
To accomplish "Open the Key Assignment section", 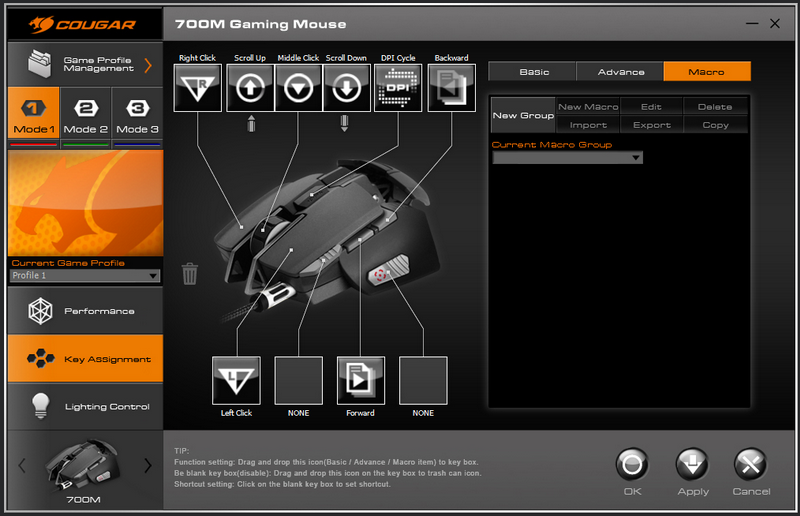I will tap(85, 359).
